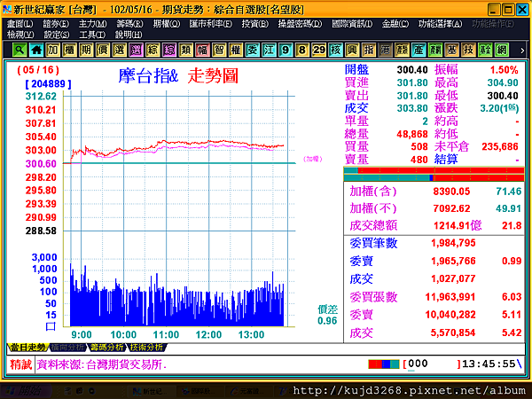Open the 檢視(V) menu
This screenshot has height=399, width=532.
[x=20, y=35]
